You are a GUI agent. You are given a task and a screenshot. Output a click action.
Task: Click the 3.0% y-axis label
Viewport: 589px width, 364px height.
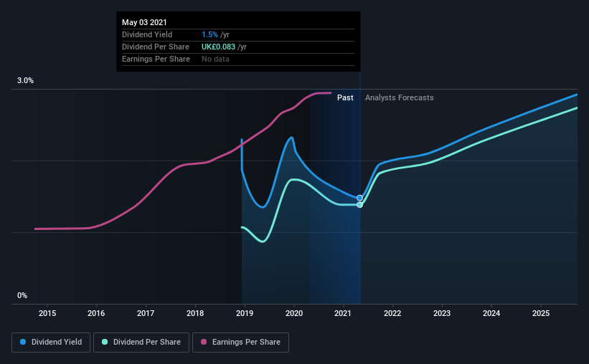tap(25, 81)
